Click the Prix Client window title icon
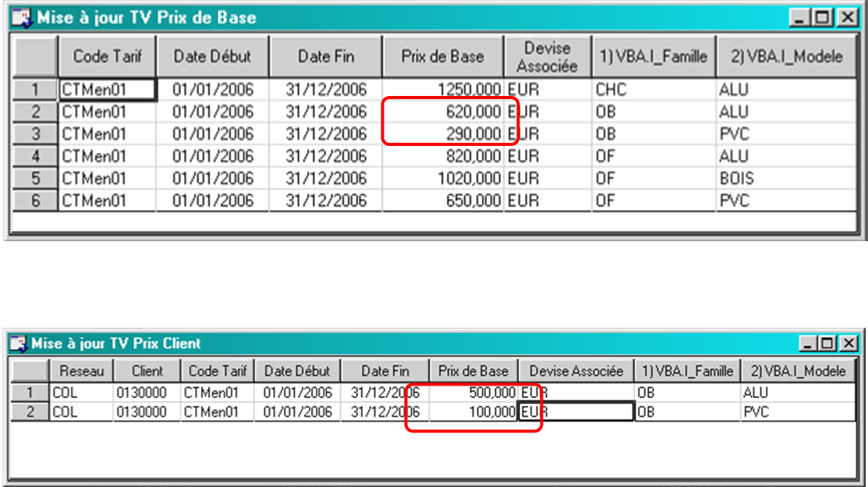This screenshot has height=487, width=868. 18,343
